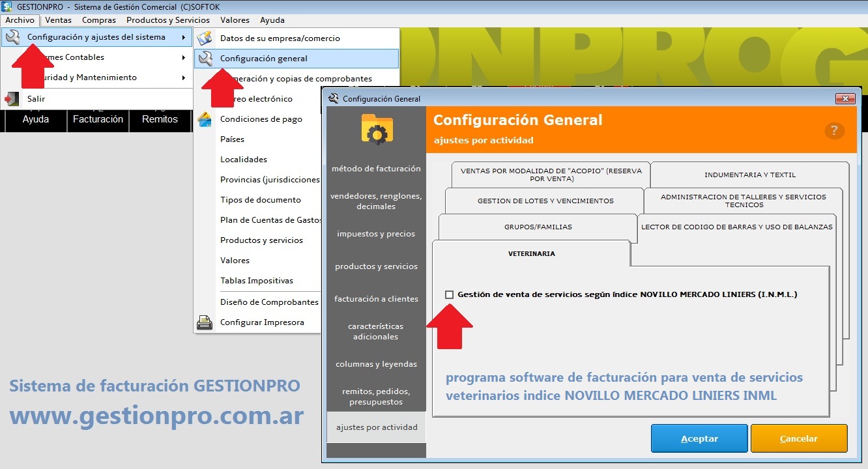Viewport: 868px width, 469px height.
Task: Click the wrench icon beside Configuración y ajustes del sistema
Action: click(12, 37)
